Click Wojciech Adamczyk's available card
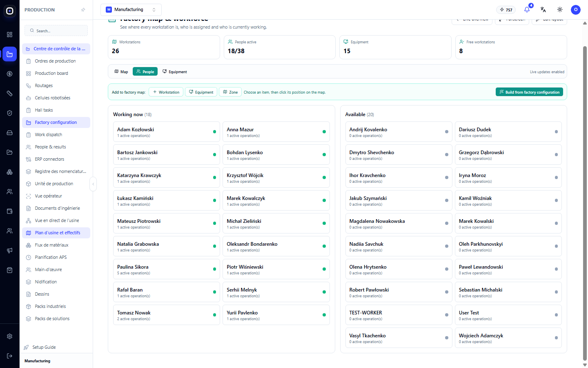 508,338
